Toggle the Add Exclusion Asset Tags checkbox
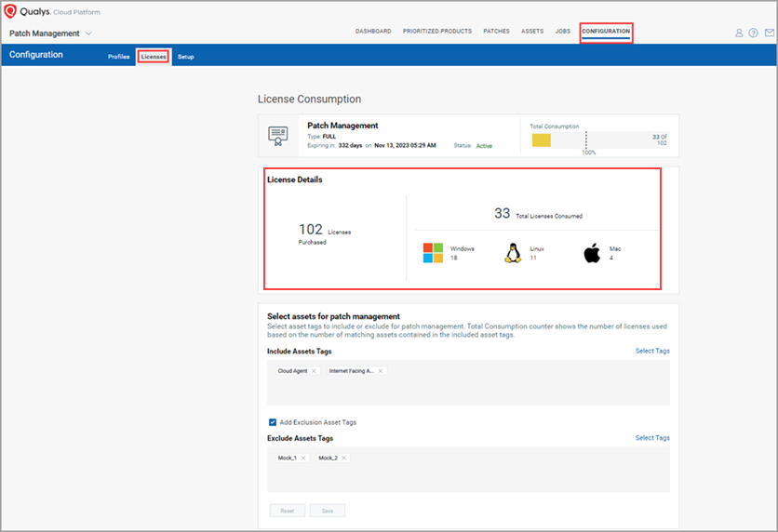The width and height of the screenshot is (778, 532). click(x=273, y=422)
